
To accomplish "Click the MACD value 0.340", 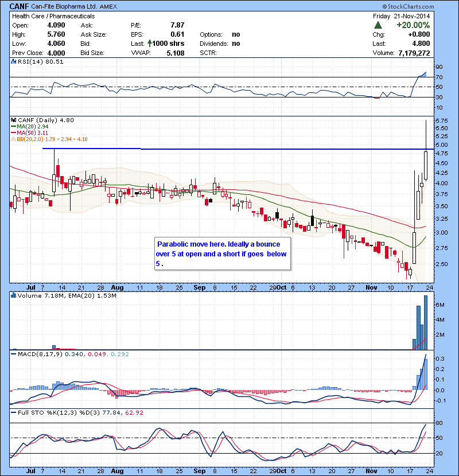I will pos(74,354).
